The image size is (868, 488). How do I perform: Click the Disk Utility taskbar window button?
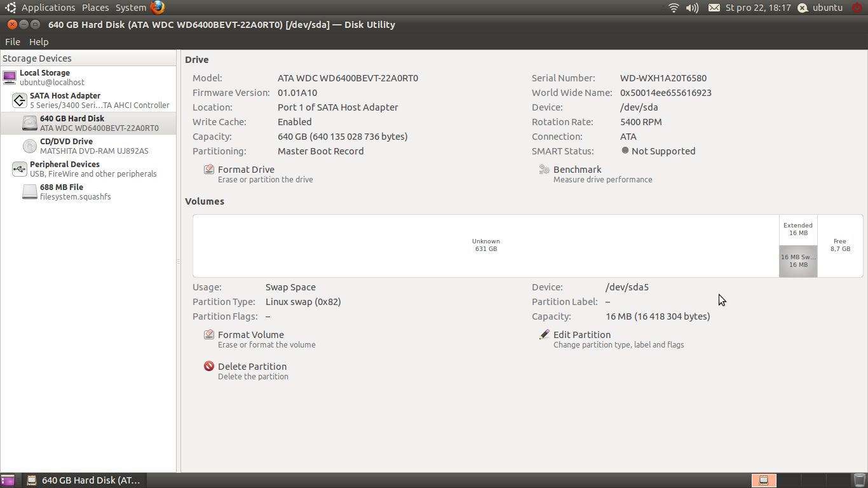click(85, 480)
